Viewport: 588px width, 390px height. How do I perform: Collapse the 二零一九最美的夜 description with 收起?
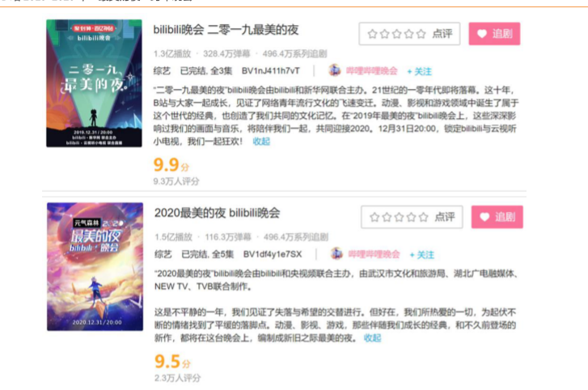[261, 142]
